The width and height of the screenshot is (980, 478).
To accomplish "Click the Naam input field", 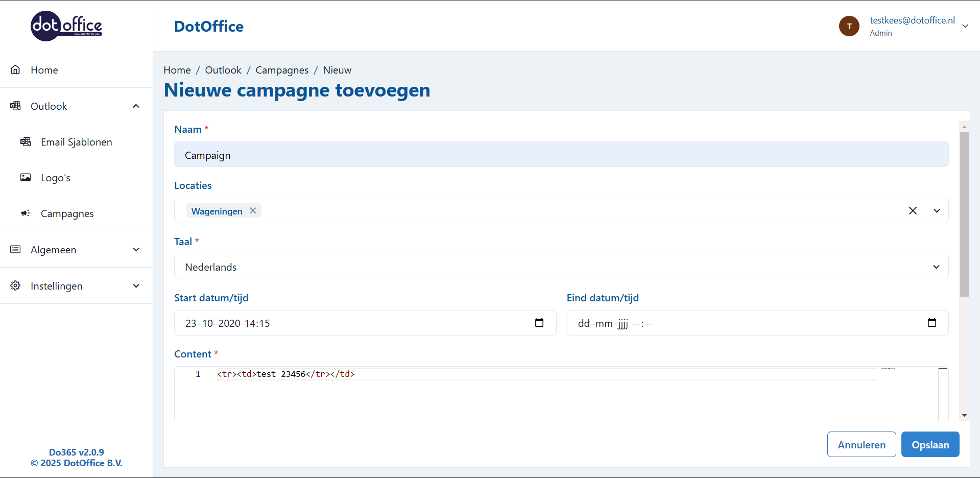I will tap(561, 155).
